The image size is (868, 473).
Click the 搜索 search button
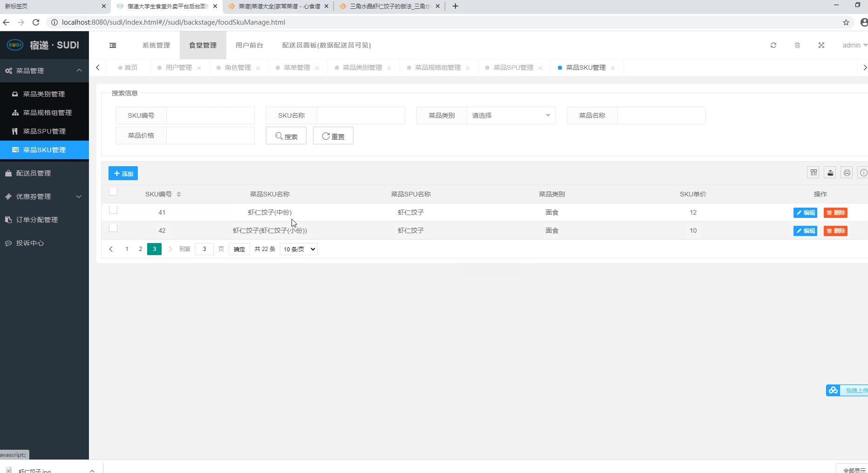(286, 135)
